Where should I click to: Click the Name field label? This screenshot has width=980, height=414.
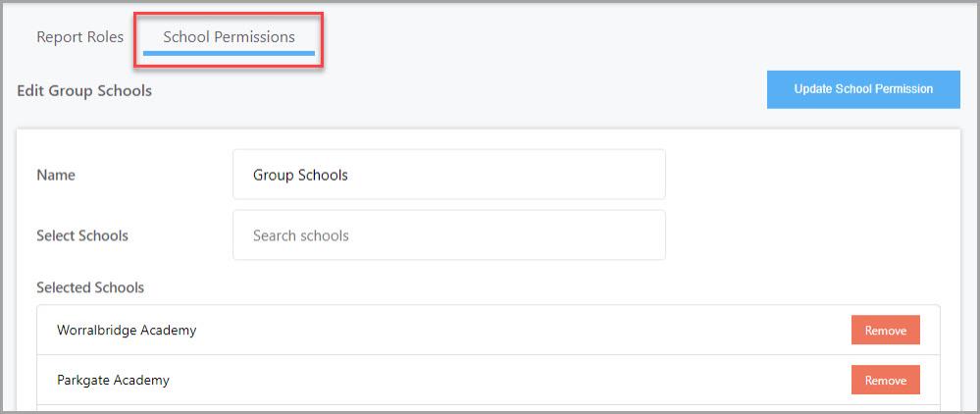pos(56,175)
